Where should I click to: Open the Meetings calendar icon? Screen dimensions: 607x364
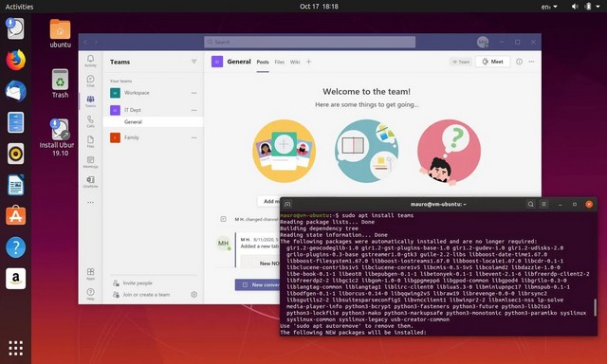90,162
